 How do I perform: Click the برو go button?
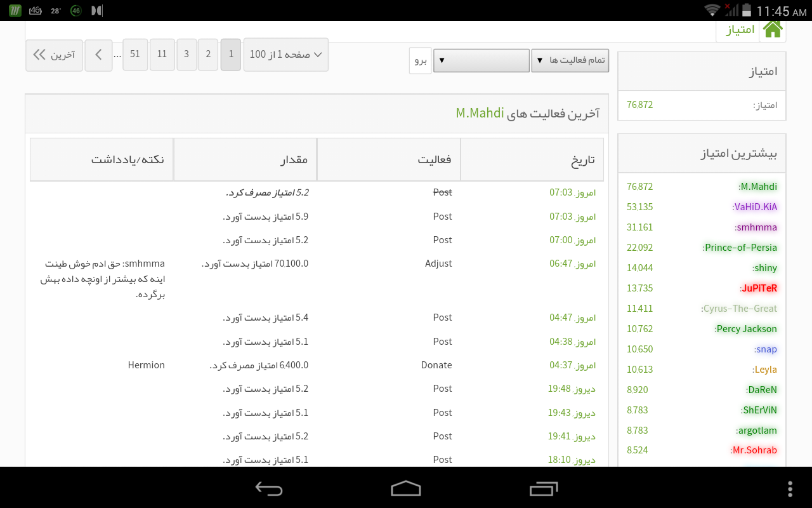click(x=421, y=60)
